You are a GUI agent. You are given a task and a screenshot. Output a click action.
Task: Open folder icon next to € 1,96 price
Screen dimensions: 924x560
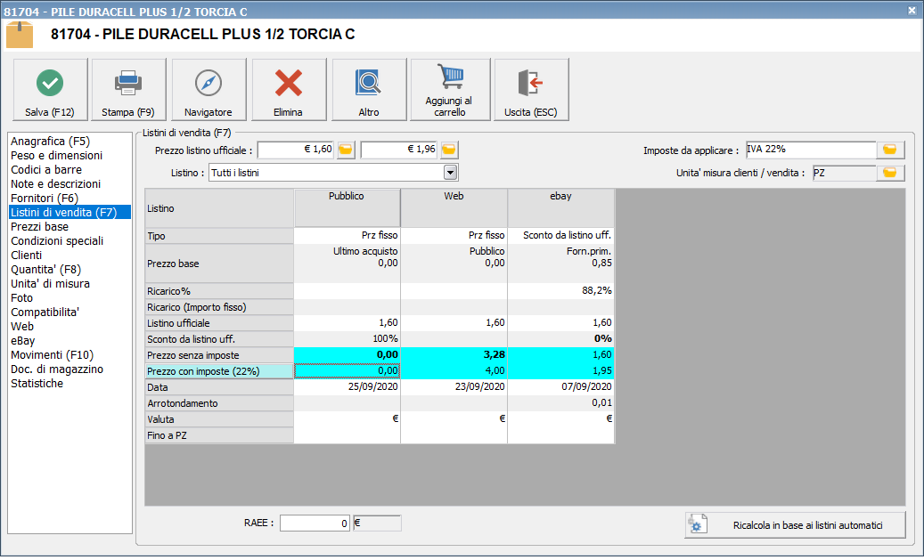(449, 150)
